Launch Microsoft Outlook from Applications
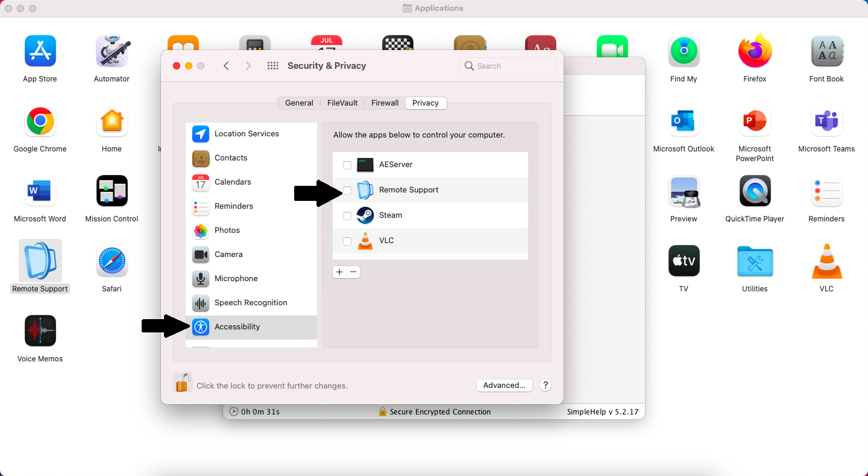The width and height of the screenshot is (868, 476). click(684, 121)
